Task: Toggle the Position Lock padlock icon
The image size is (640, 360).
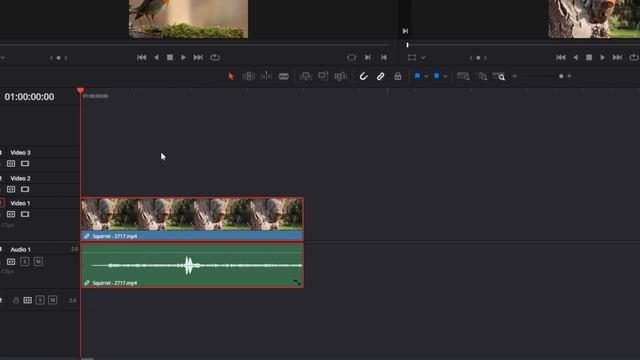Action: pyautogui.click(x=398, y=76)
